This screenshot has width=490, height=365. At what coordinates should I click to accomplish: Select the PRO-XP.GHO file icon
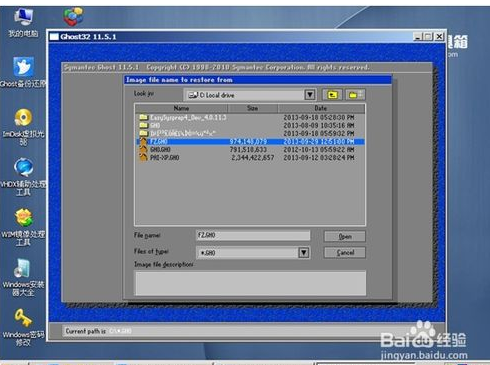click(143, 157)
